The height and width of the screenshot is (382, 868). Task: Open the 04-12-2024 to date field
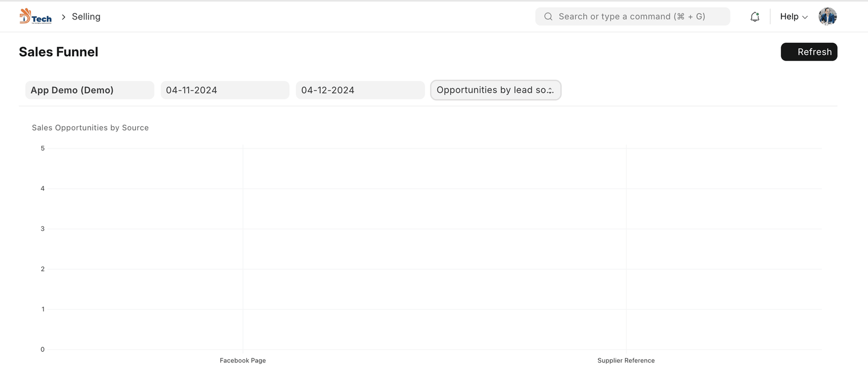[360, 90]
